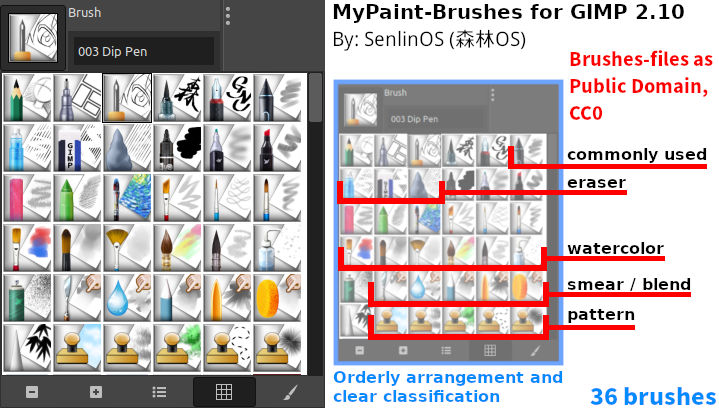Select the green pencil brush

point(27,98)
